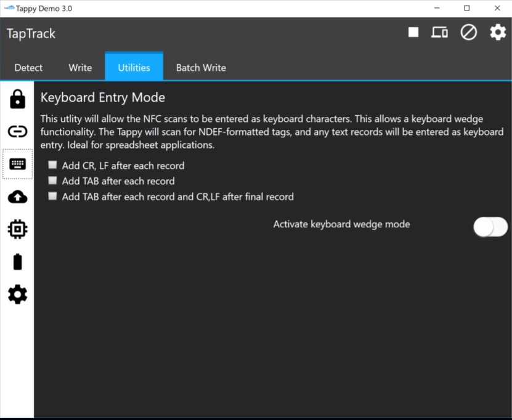
Task: Open the battery utility icon
Action: pos(17,262)
